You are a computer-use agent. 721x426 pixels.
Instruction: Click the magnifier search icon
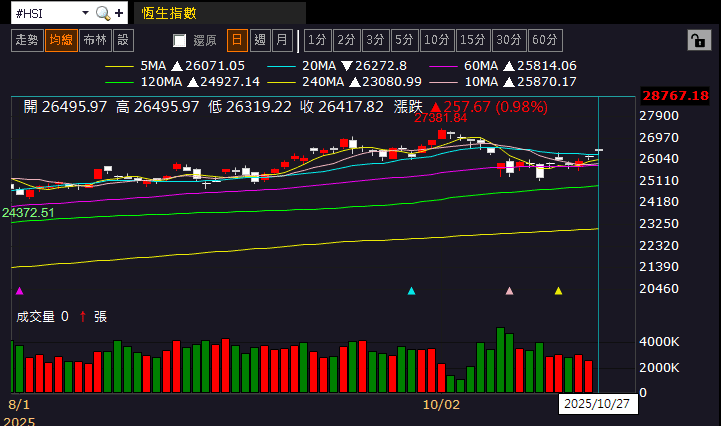(x=103, y=13)
